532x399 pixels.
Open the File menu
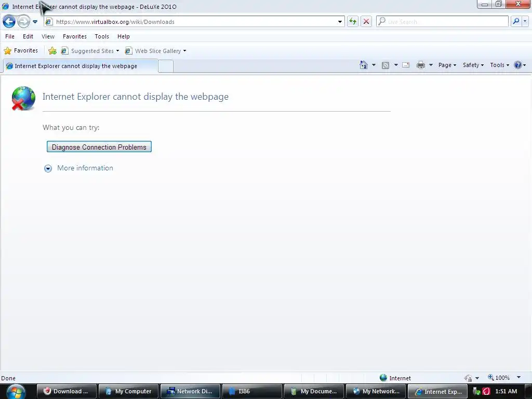pos(10,36)
